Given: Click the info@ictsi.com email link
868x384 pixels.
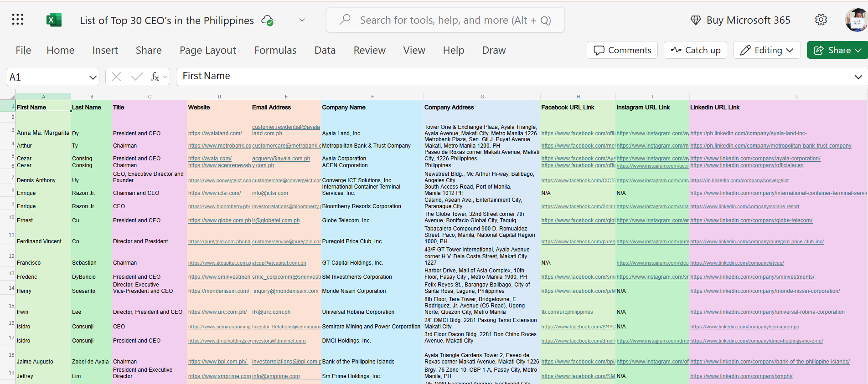Looking at the screenshot, I should [x=270, y=193].
